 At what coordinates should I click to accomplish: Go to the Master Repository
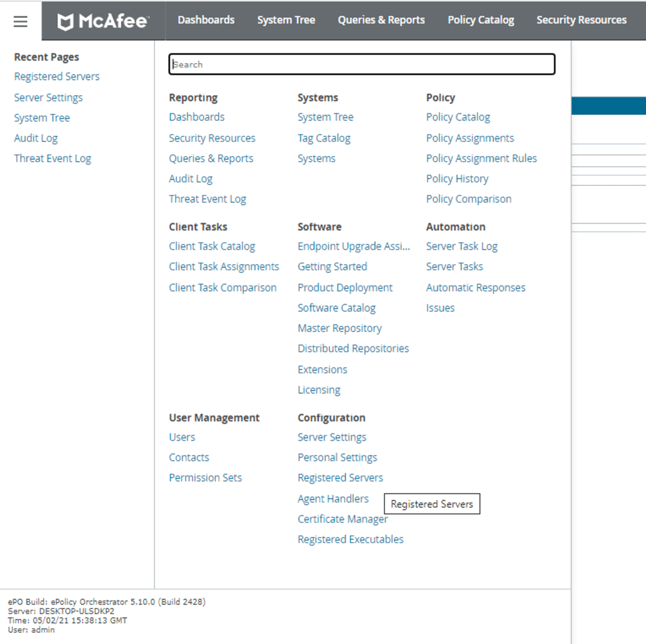[339, 328]
